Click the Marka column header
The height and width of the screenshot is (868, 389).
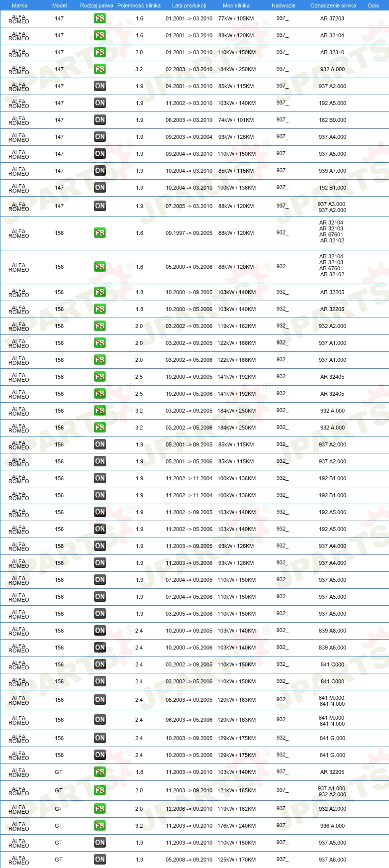[x=19, y=5]
